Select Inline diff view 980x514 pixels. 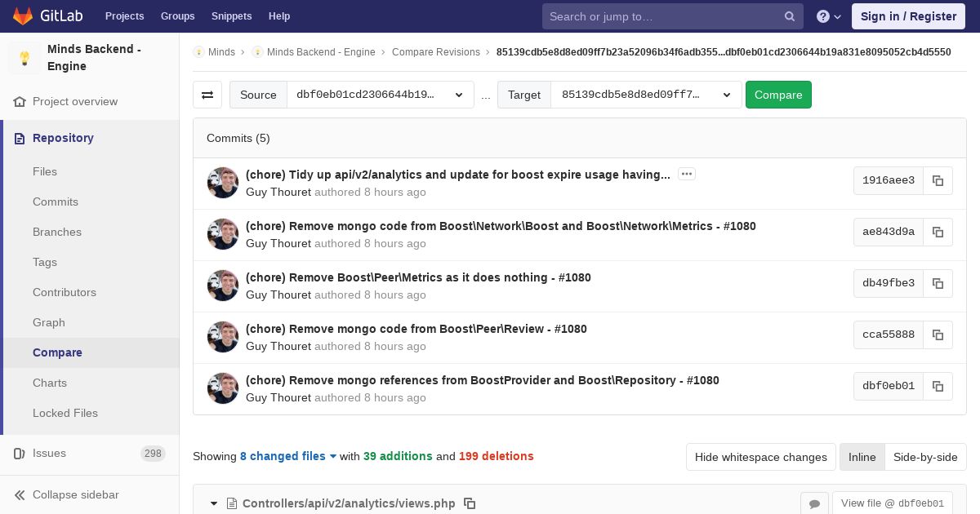862,457
